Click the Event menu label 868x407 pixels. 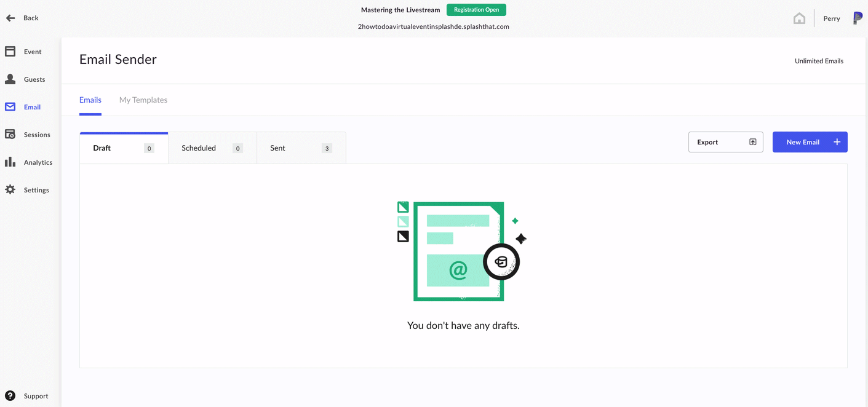(x=33, y=52)
